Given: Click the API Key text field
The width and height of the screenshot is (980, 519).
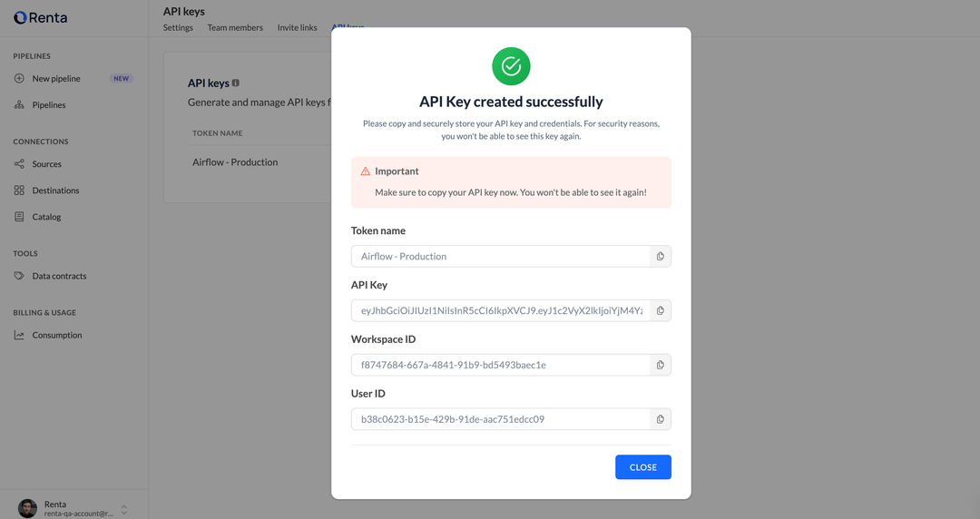Looking at the screenshot, I should (501, 310).
